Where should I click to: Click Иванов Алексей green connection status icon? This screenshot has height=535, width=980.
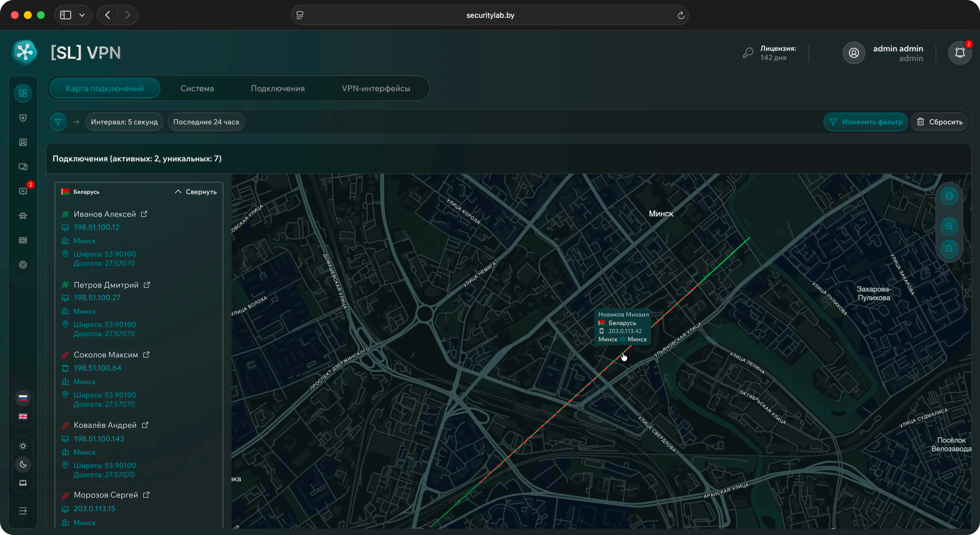click(65, 214)
